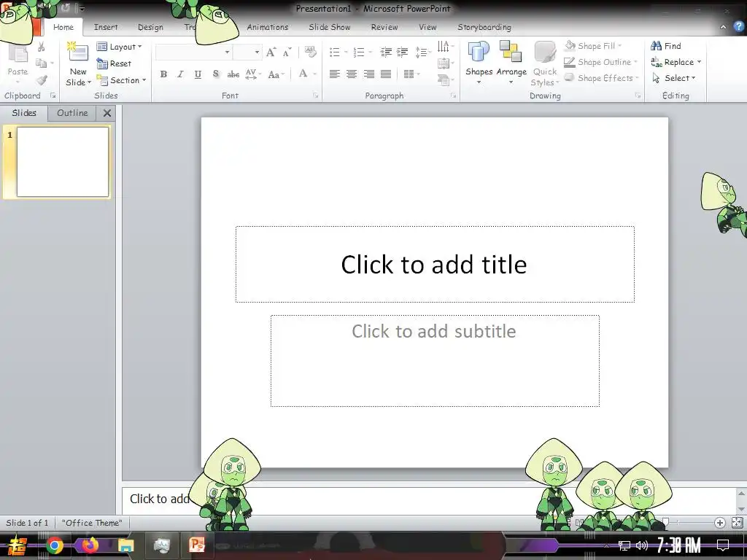Expand the font size combo box
Viewport: 747px width, 560px height.
pyautogui.click(x=258, y=52)
